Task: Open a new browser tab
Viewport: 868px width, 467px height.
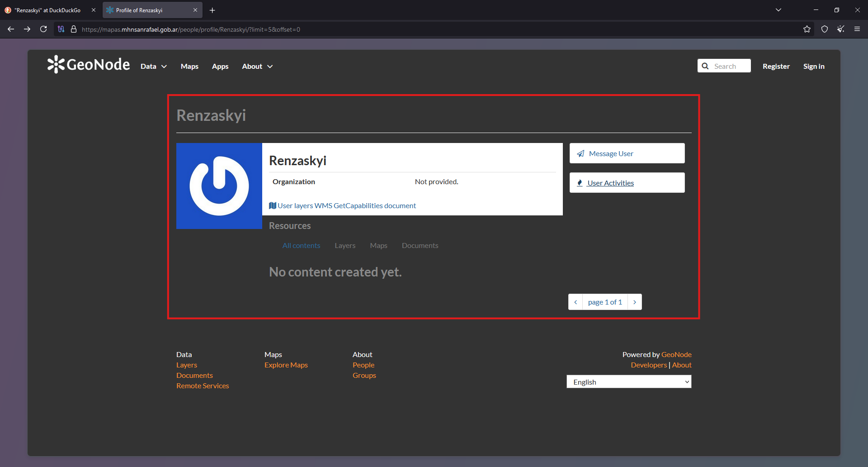Action: point(212,10)
